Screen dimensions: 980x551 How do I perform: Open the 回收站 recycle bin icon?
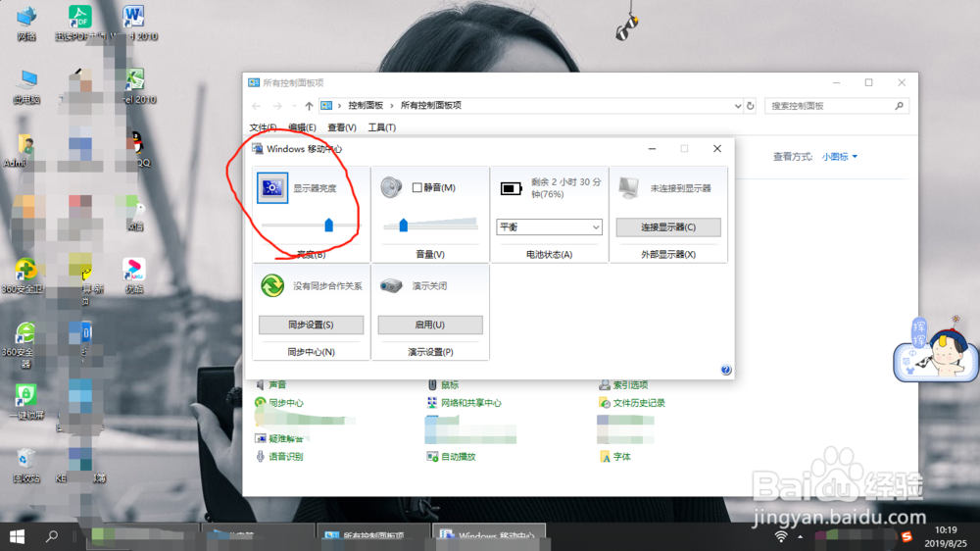point(26,466)
